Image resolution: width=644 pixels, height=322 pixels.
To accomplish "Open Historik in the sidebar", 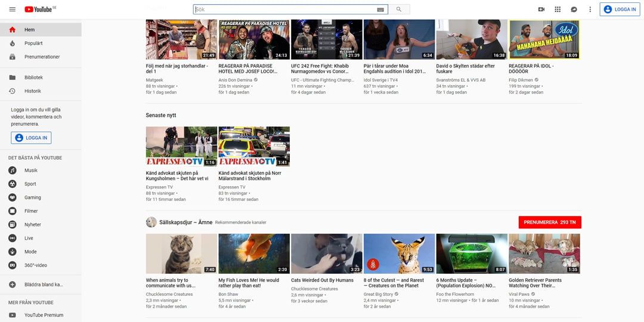I will pos(41,91).
